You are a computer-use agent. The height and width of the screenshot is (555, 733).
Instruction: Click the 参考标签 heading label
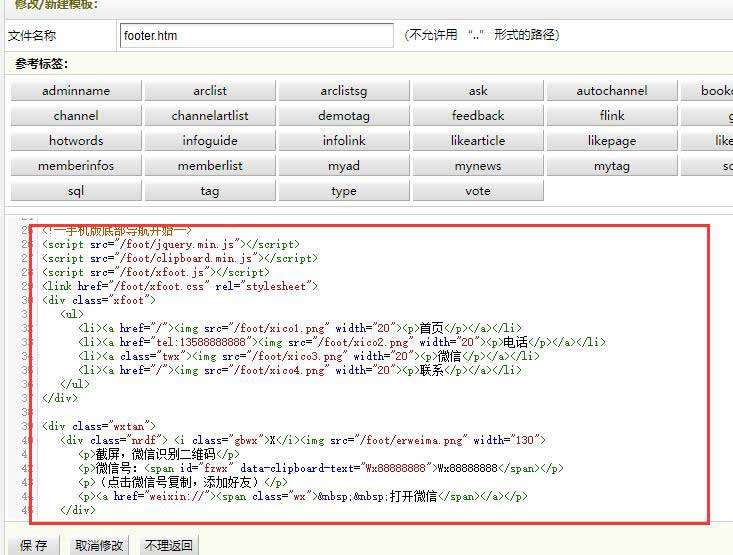pos(41,64)
